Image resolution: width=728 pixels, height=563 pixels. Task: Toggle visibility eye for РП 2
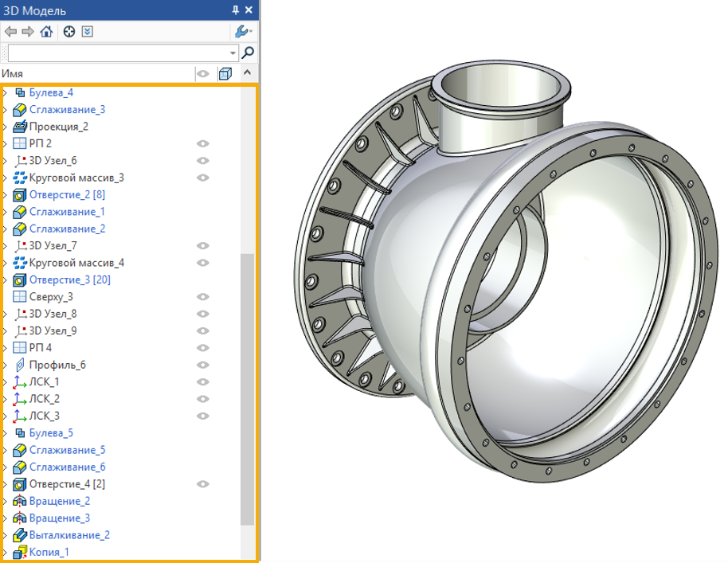pyautogui.click(x=203, y=143)
